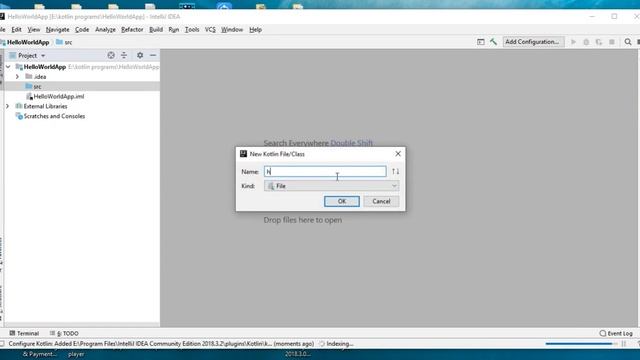Click the project structure icon left of hammer

(x=481, y=42)
